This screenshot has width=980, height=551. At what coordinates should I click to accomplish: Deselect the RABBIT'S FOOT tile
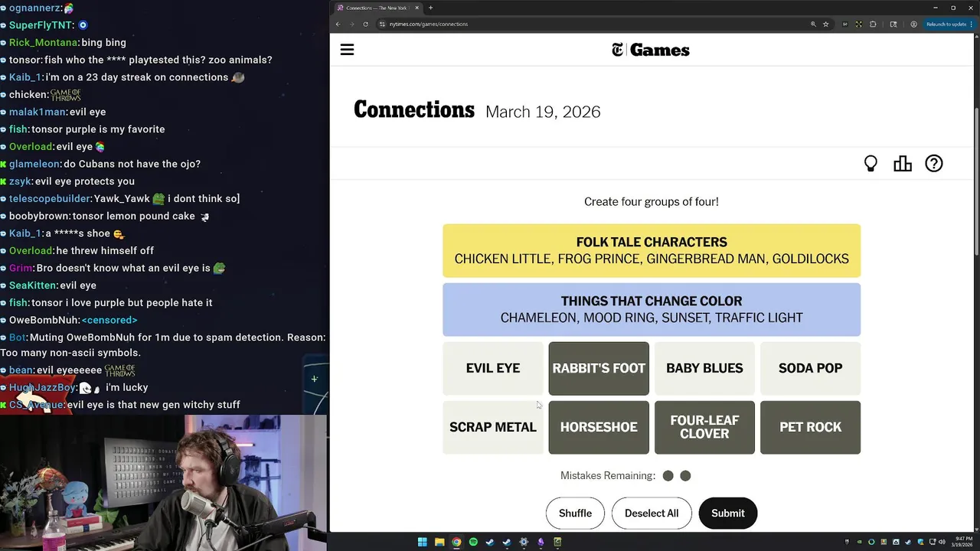click(x=599, y=368)
